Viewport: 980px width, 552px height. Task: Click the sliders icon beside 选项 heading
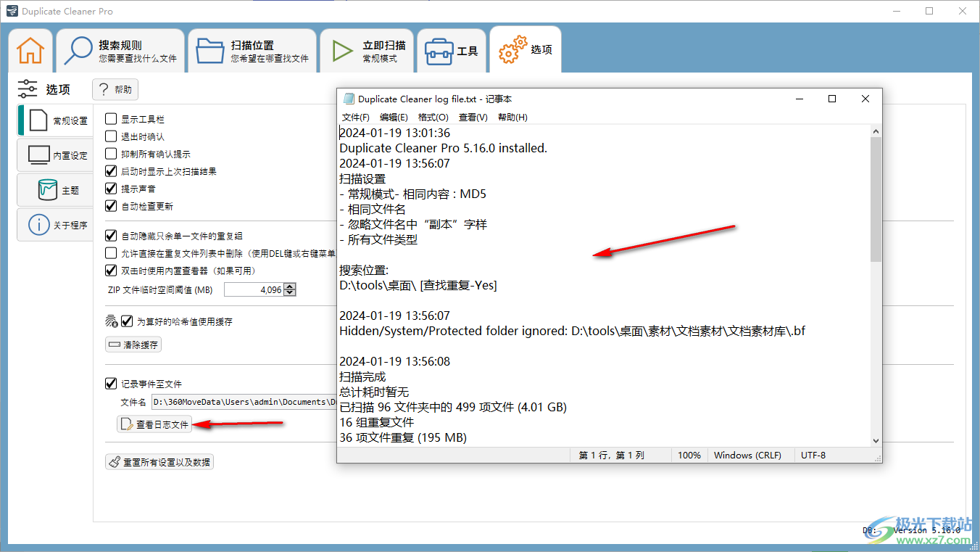pyautogui.click(x=28, y=89)
